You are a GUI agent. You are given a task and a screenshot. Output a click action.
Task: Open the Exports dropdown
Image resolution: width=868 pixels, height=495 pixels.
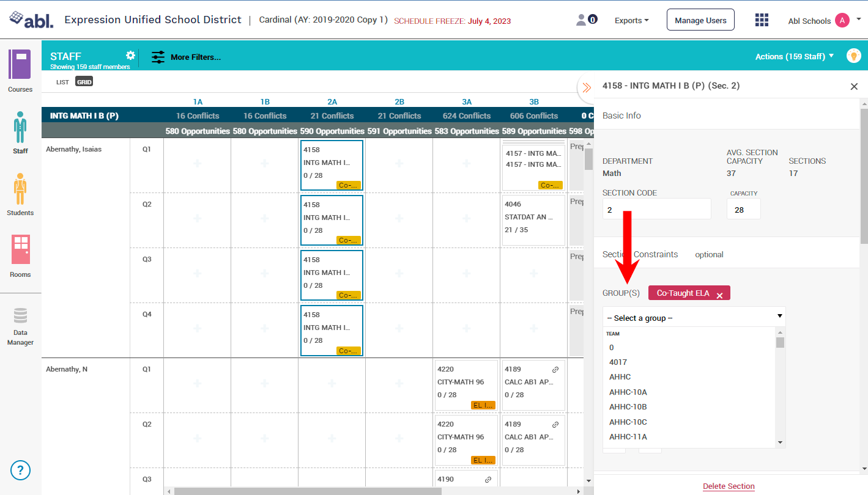[x=632, y=21]
